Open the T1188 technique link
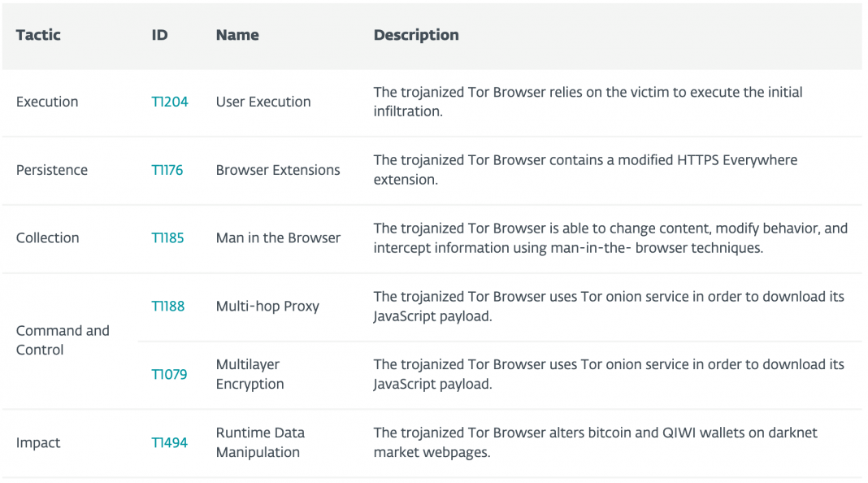Viewport: 868px width, 483px height. click(168, 307)
